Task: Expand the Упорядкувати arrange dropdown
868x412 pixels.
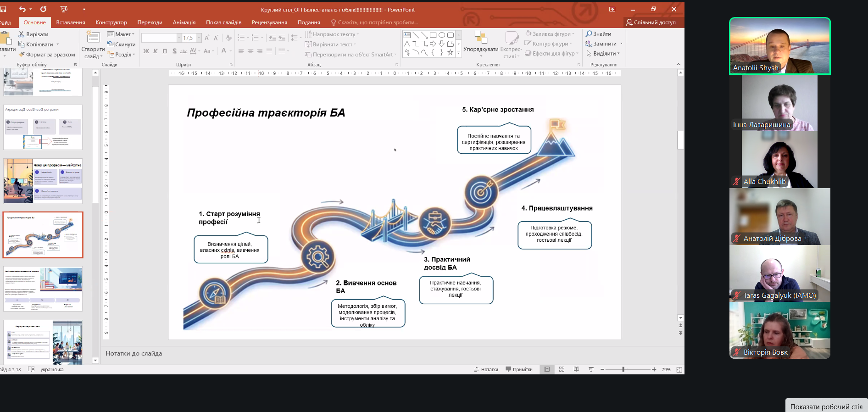Action: [481, 50]
